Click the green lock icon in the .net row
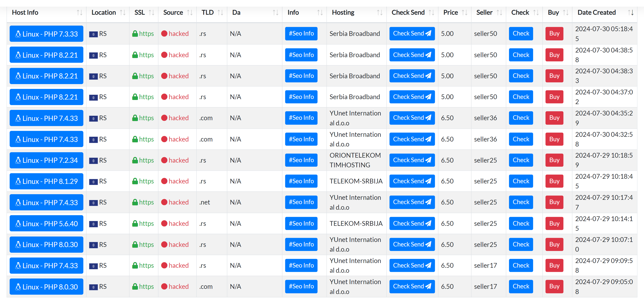Image resolution: width=644 pixels, height=300 pixels. [135, 202]
